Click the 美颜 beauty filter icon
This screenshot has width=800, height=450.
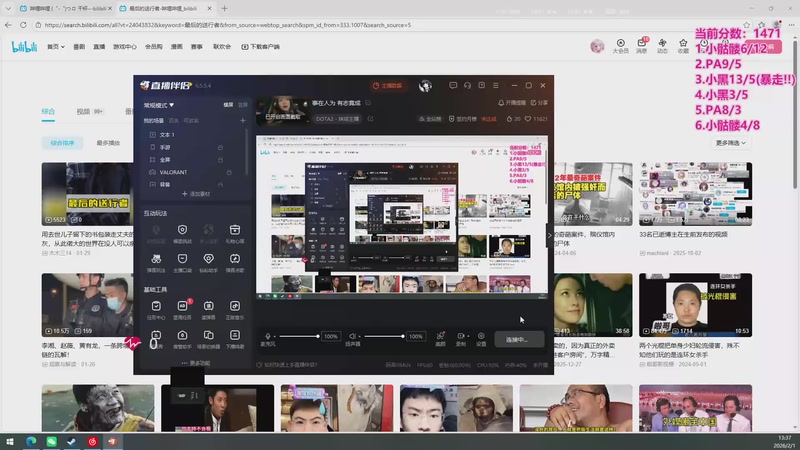click(440, 336)
